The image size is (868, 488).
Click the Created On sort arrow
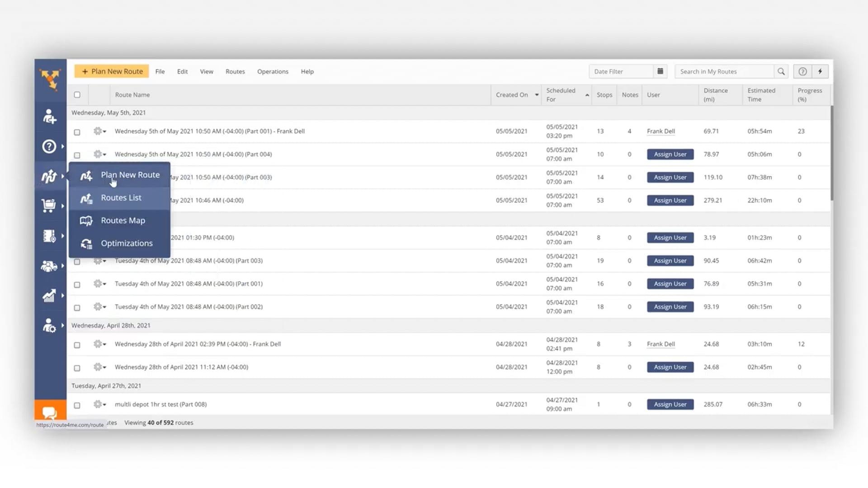[537, 95]
